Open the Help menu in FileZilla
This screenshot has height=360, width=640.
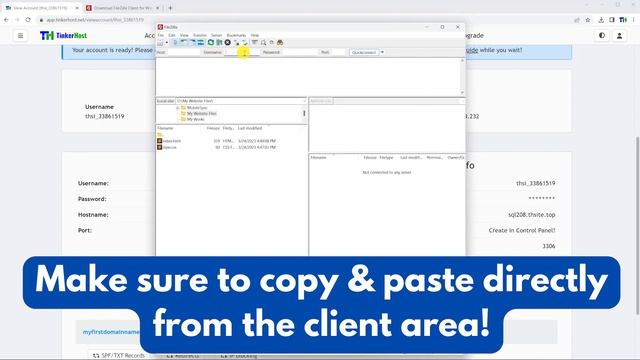(x=255, y=35)
